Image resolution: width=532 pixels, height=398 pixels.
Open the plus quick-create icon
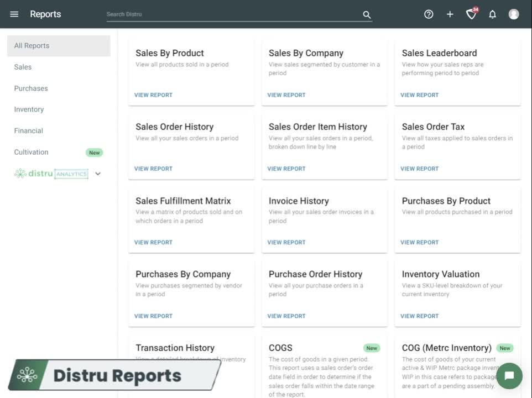(450, 14)
